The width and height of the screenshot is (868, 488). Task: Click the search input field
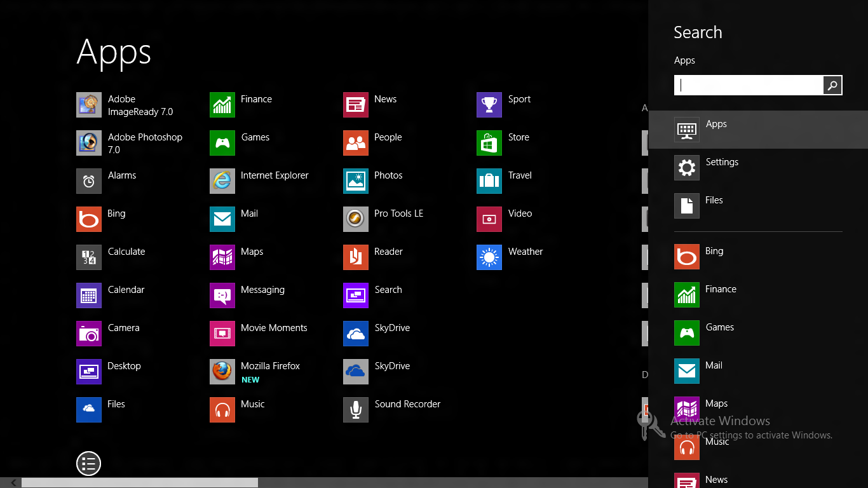749,85
